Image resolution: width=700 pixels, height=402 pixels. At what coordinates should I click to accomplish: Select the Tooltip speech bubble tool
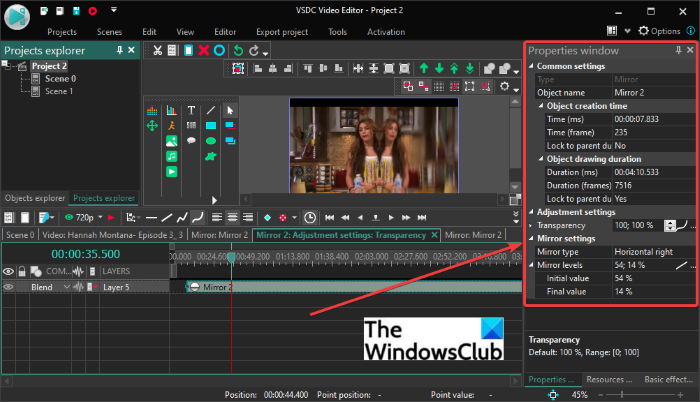tap(191, 141)
